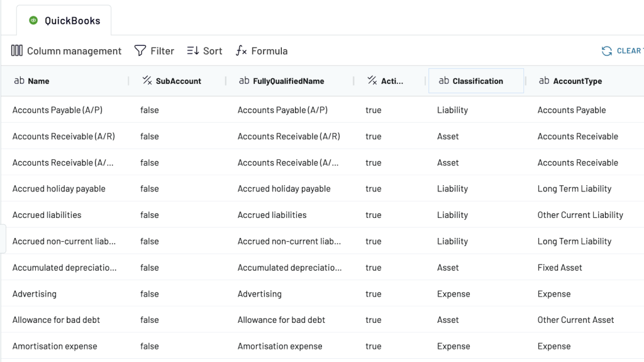This screenshot has height=362, width=644.
Task: Click SubAccount false in Accounts Payable row
Action: [150, 110]
